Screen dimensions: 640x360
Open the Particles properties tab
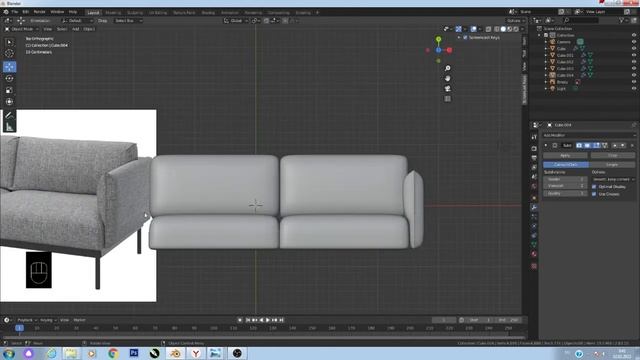[x=534, y=217]
